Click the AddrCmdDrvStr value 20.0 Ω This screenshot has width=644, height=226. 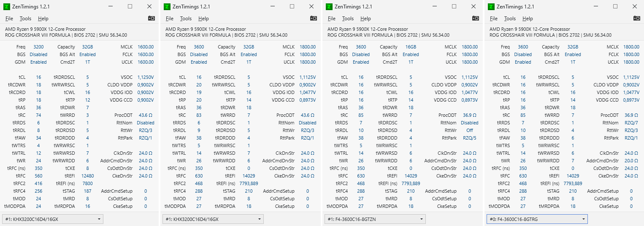click(631, 161)
